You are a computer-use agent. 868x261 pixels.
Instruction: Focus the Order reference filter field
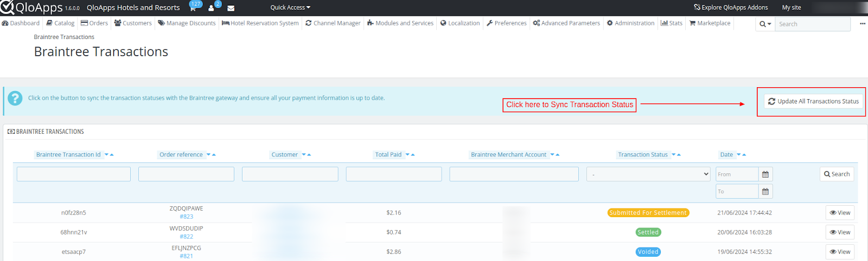click(186, 174)
